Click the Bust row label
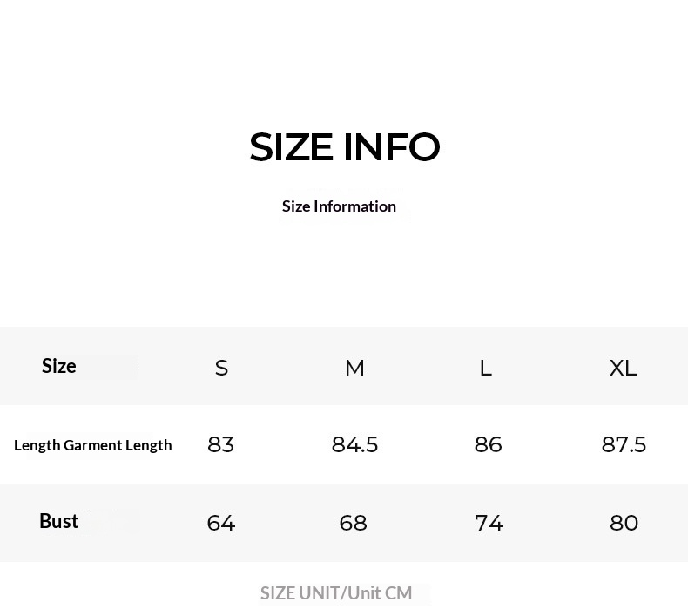Screen dimensions: 688x616 [x=59, y=521]
